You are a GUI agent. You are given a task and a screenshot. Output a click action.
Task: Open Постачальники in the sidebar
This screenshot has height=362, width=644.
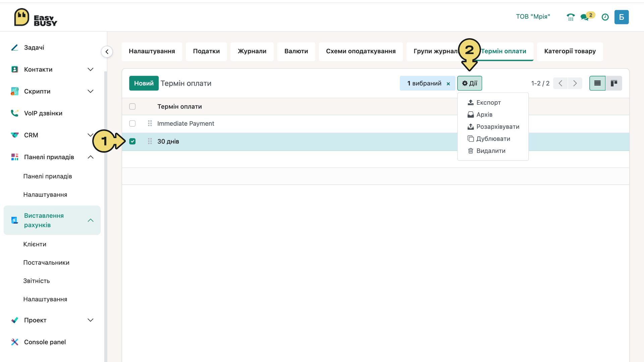(x=46, y=263)
